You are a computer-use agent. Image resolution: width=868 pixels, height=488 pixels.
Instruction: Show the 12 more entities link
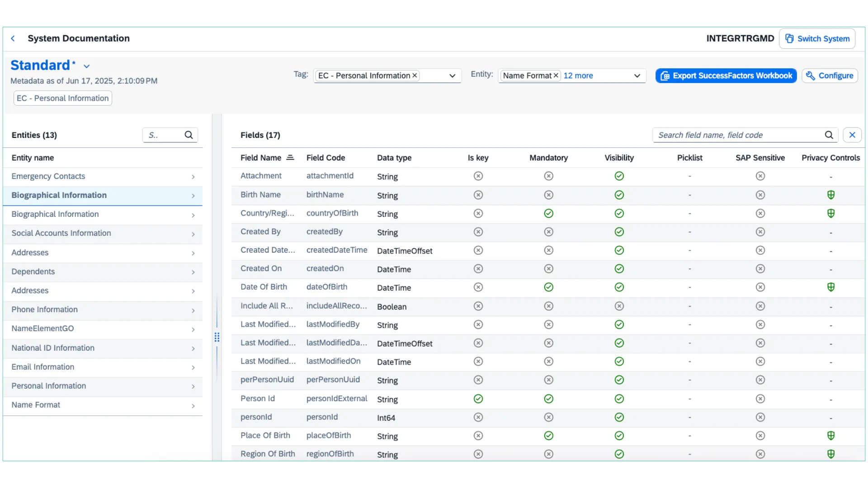[x=578, y=75]
